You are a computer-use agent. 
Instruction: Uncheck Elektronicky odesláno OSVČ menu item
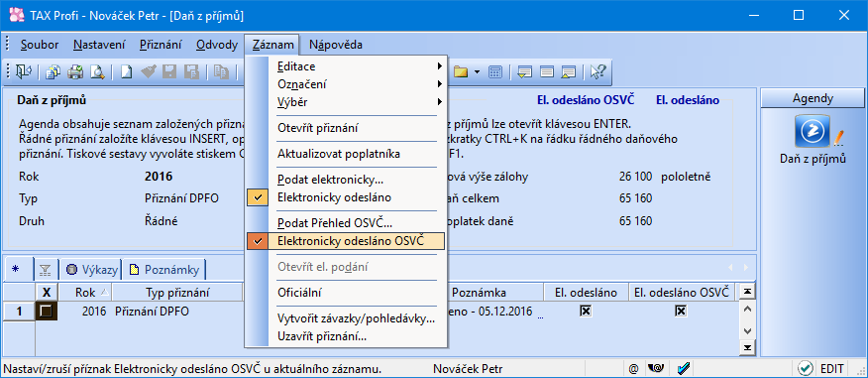[346, 241]
